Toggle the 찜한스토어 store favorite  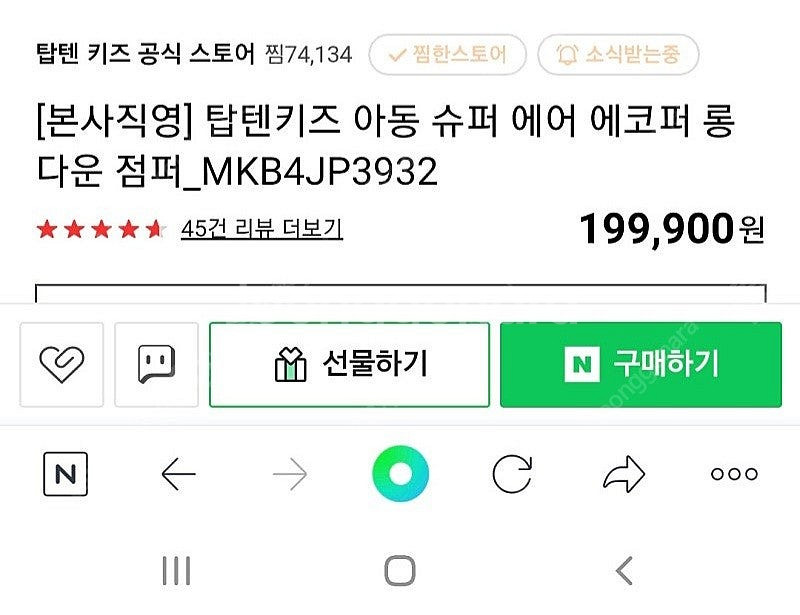(x=447, y=54)
